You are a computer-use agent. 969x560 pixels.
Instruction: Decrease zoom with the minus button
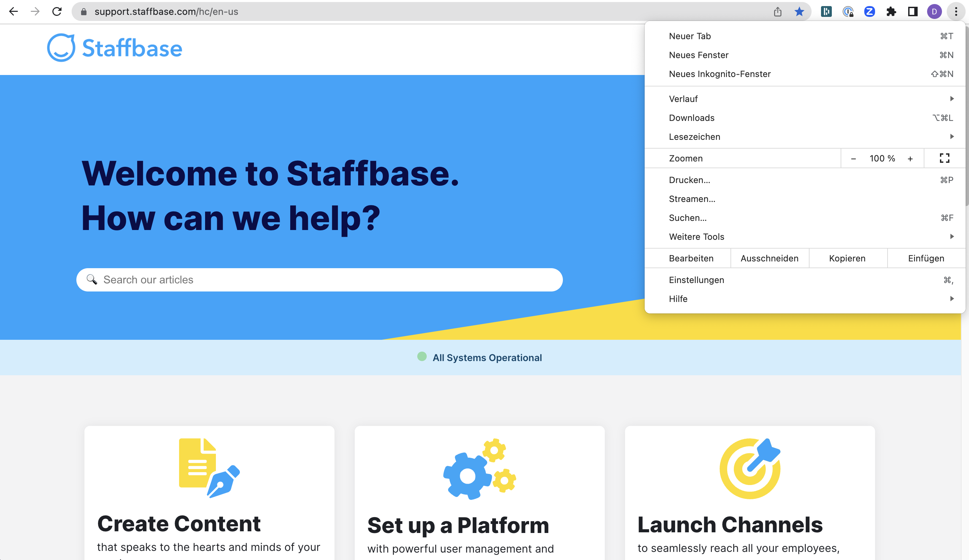pyautogui.click(x=853, y=159)
